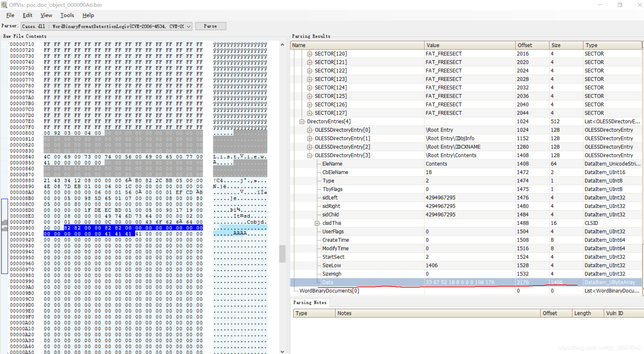This screenshot has height=354, width=644.
Task: Click the 00000840 offset line in hex view
Action: coord(22,157)
